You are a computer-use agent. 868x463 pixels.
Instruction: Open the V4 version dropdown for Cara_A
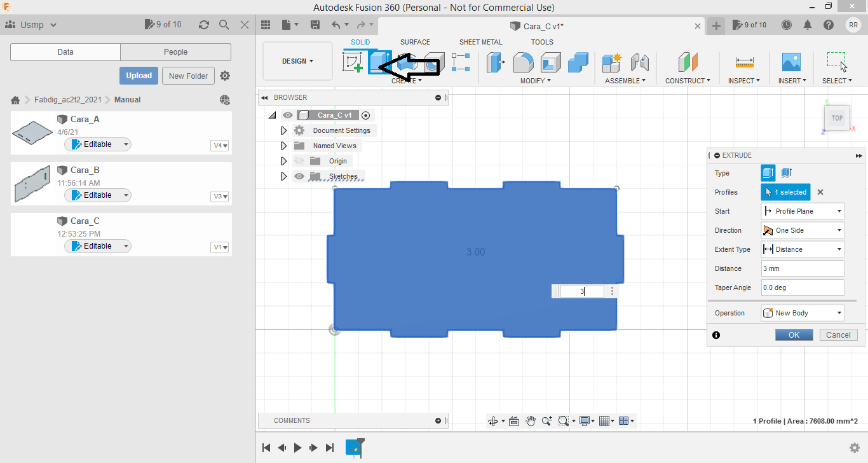[220, 146]
